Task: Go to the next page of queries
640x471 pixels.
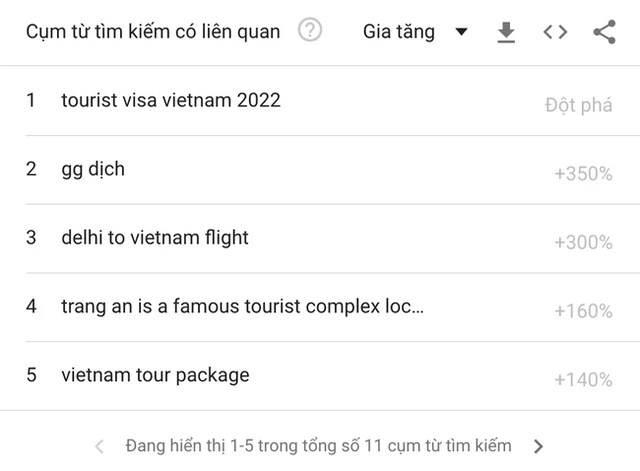Action: tap(539, 445)
